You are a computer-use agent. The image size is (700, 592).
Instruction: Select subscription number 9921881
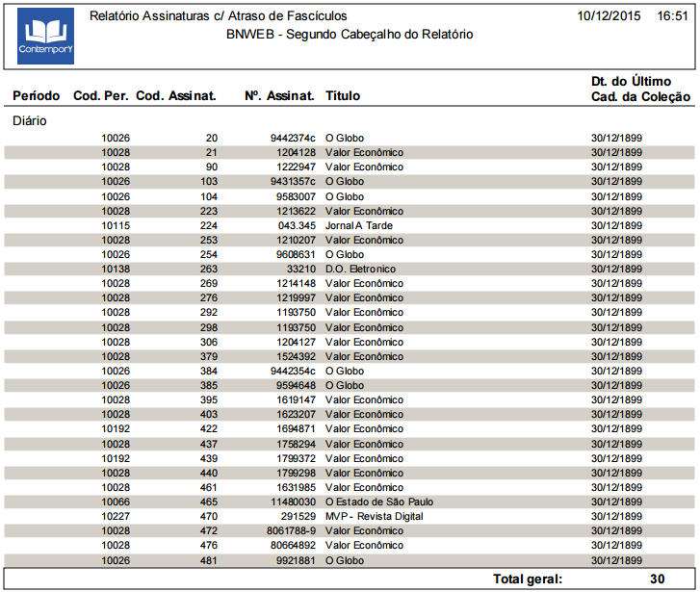coord(296,561)
